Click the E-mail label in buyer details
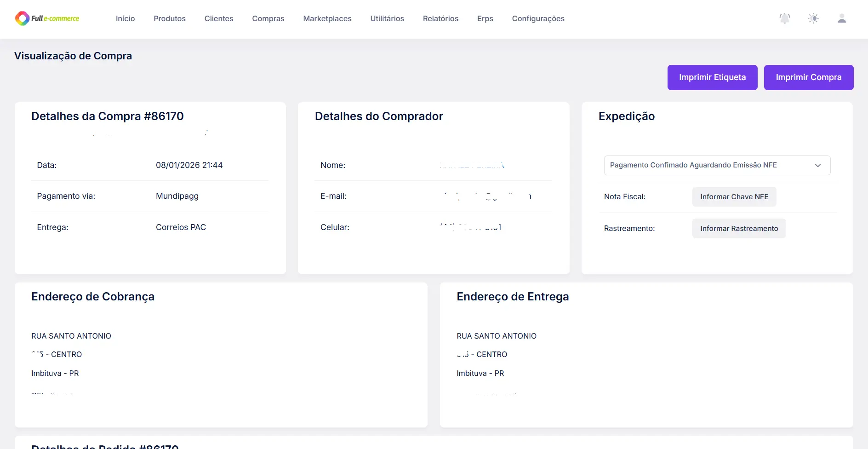Image resolution: width=868 pixels, height=449 pixels. point(333,196)
